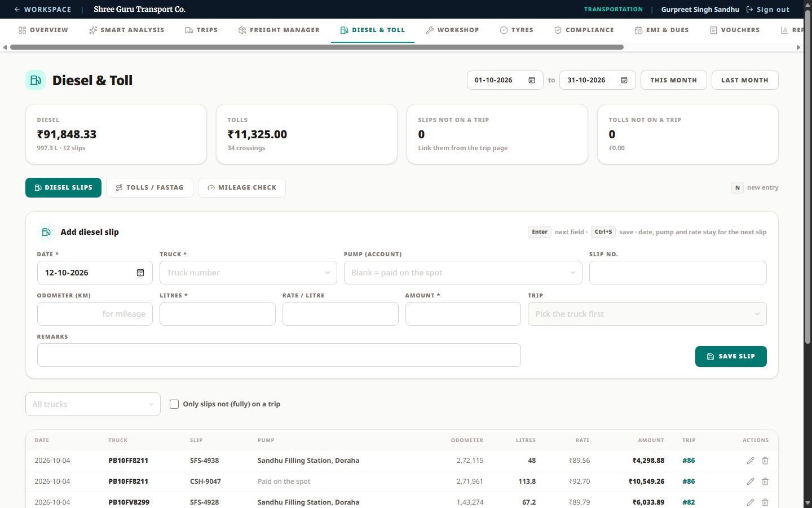Focus the Litres input field
This screenshot has width=812, height=508.
(218, 314)
